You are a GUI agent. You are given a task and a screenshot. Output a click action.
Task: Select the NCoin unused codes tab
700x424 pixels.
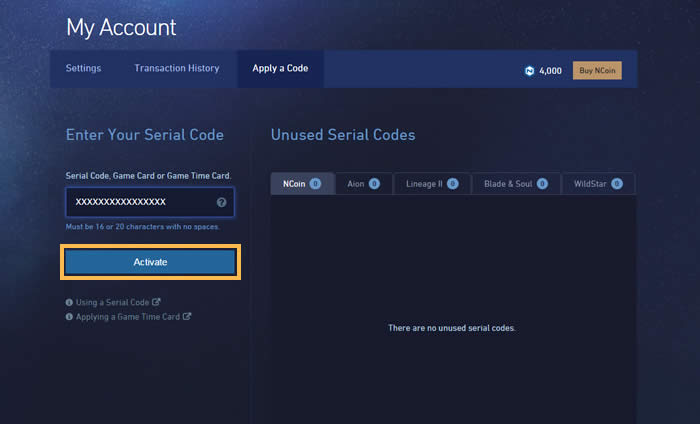(x=302, y=183)
